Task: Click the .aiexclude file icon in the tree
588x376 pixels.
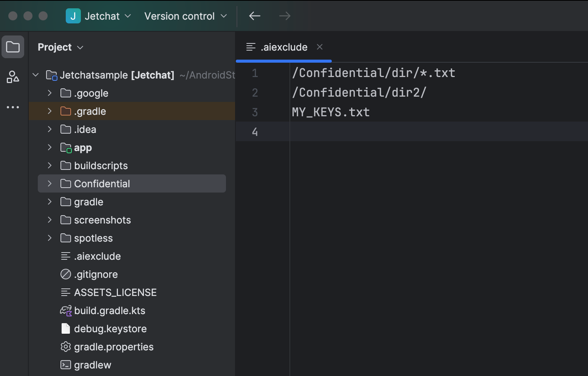Action: (65, 256)
